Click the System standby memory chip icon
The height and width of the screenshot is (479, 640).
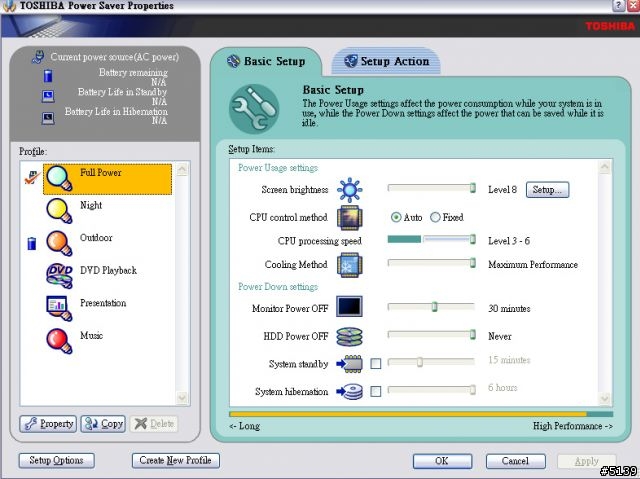pyautogui.click(x=349, y=364)
